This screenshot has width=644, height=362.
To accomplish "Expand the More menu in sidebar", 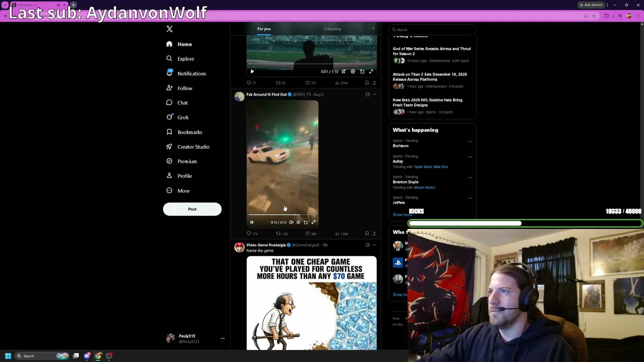I will click(x=178, y=191).
